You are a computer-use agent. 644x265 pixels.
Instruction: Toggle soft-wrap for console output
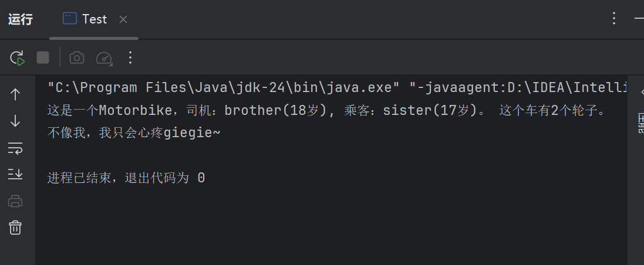[16, 148]
